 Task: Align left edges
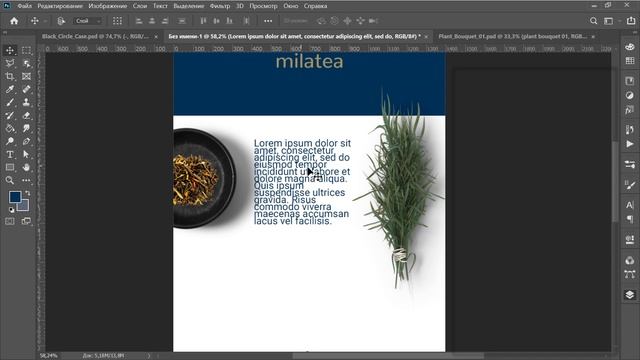[x=139, y=21]
